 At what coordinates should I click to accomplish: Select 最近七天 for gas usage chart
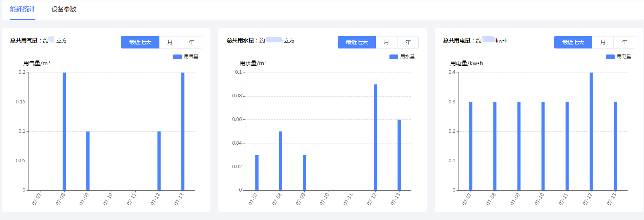(140, 42)
